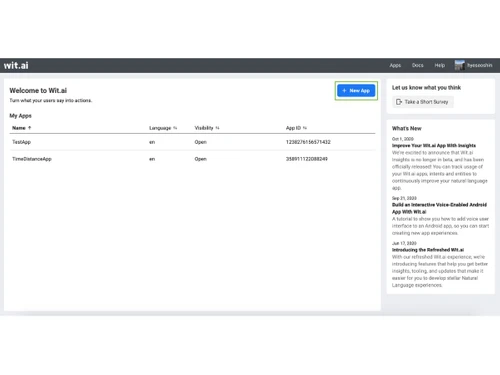Create a New App
500x375 pixels.
(x=356, y=90)
